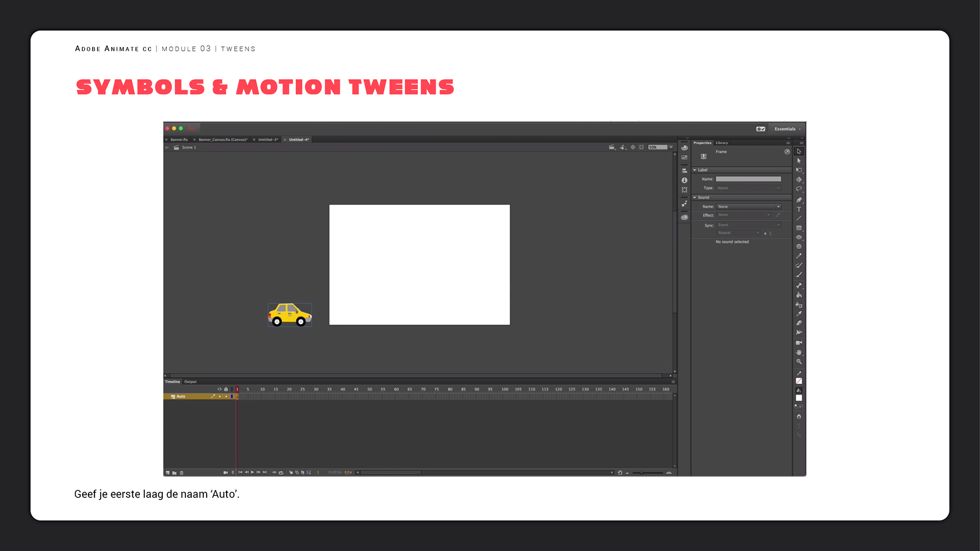Select the Zoom magnifier tool
Viewport: 980px width, 551px height.
click(x=799, y=362)
